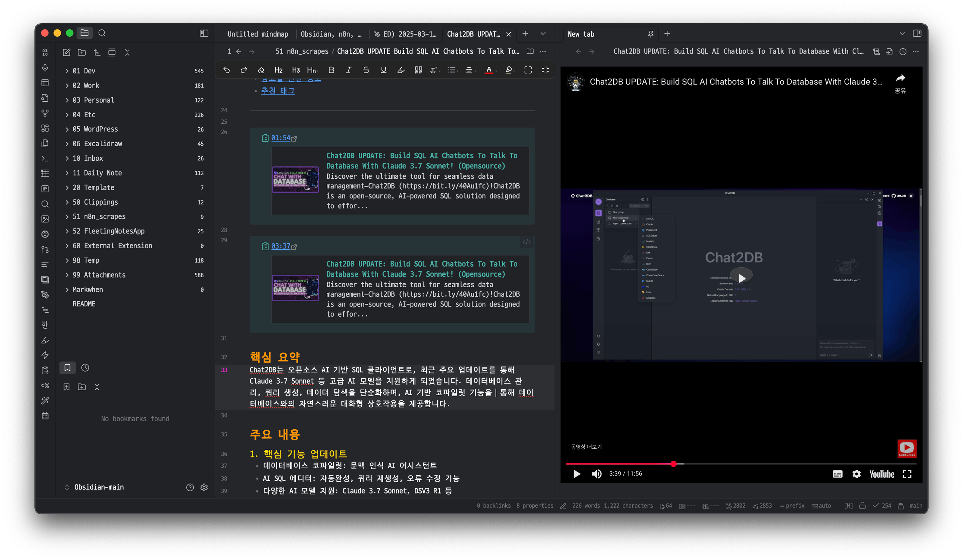Click the red video progress bar
Image resolution: width=963 pixels, height=560 pixels.
pyautogui.click(x=619, y=464)
